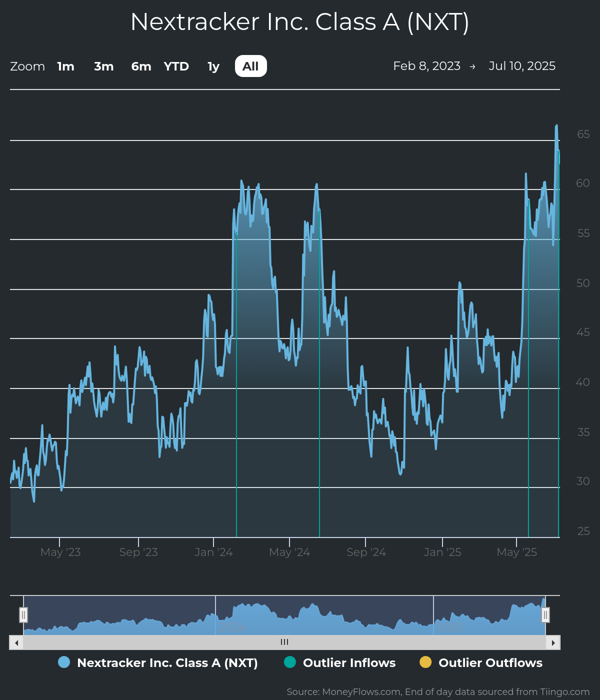Click the 50 price axis label

pos(583,283)
